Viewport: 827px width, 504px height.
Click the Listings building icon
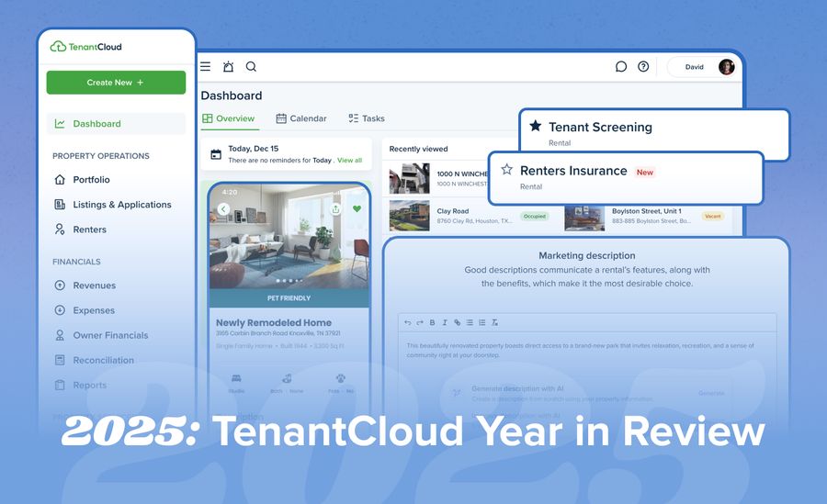[60, 204]
